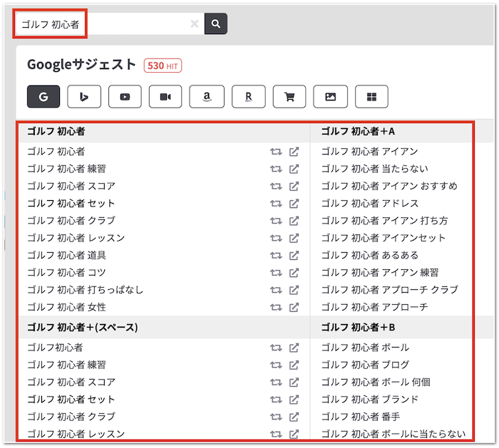Image resolution: width=499 pixels, height=448 pixels.
Task: Click the keyword ゴルフ 初心者 あるある
Action: point(369,255)
